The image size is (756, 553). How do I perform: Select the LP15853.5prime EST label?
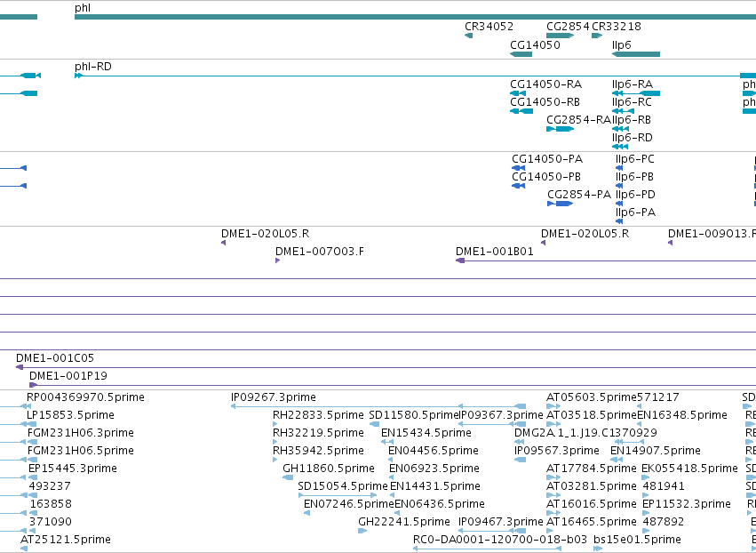tap(70, 415)
